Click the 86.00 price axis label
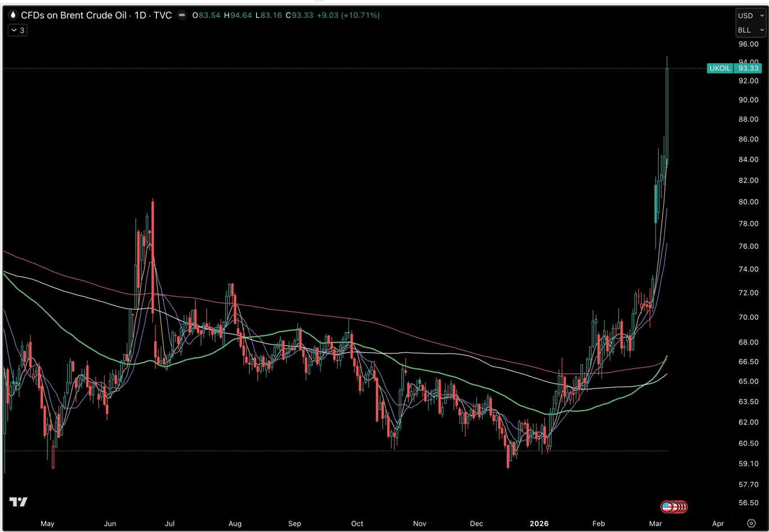The width and height of the screenshot is (769, 532). tap(749, 139)
